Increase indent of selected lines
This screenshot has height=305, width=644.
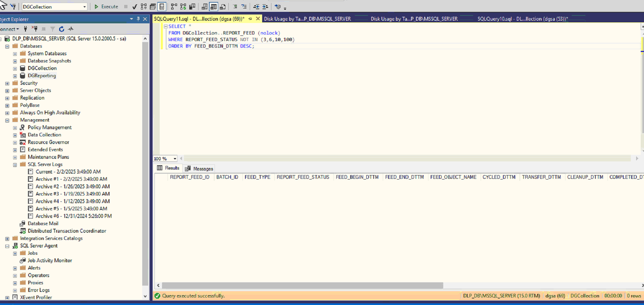pyautogui.click(x=265, y=7)
